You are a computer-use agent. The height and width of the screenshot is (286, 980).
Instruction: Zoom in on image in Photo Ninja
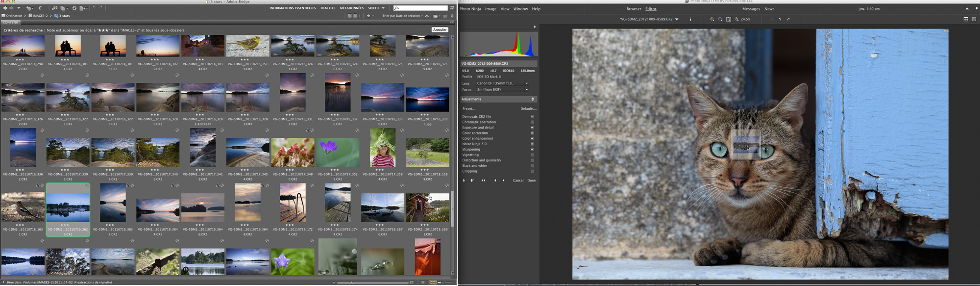pyautogui.click(x=712, y=19)
